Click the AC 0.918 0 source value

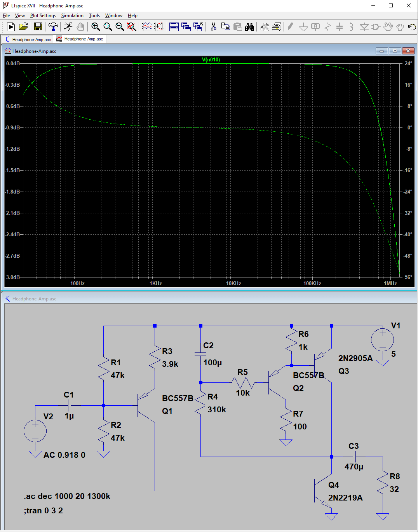click(x=64, y=455)
